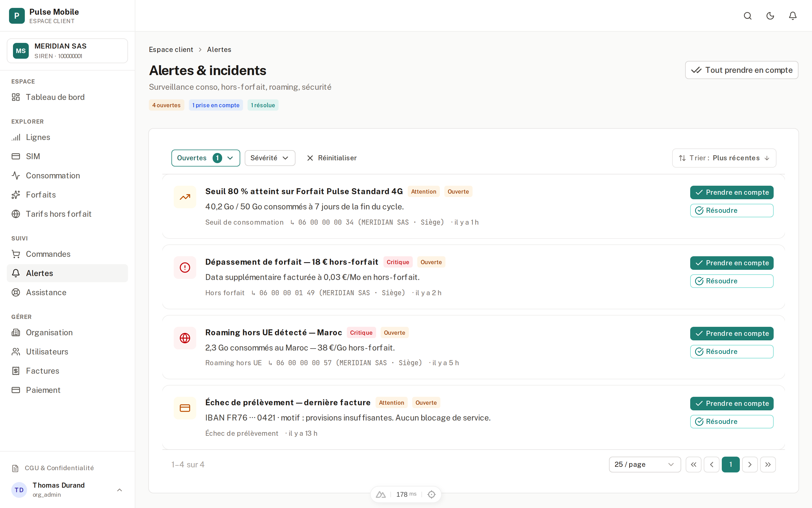The height and width of the screenshot is (508, 812).
Task: Expand Thomas Durand user menu chevron
Action: click(120, 490)
